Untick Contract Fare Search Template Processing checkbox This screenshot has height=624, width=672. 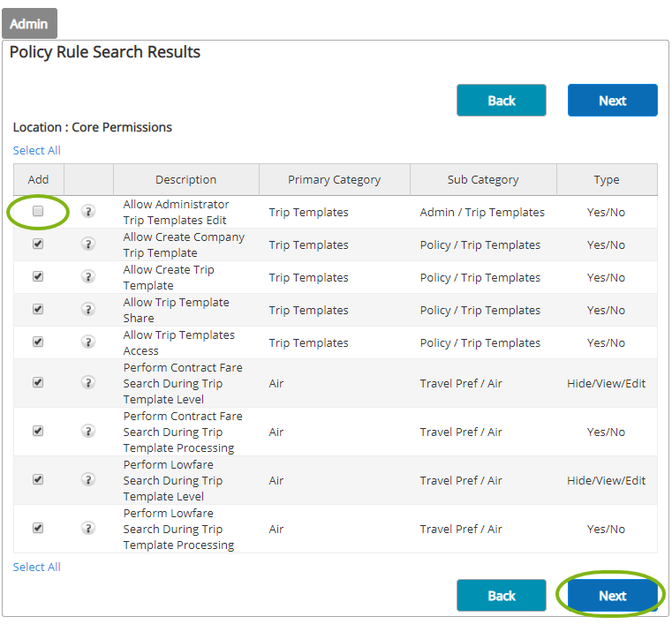click(38, 432)
